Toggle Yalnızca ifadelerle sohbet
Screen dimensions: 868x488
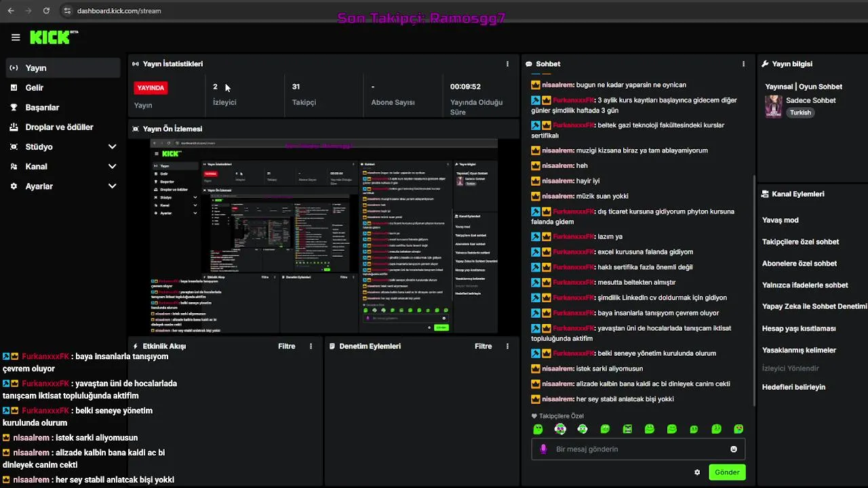(x=805, y=285)
